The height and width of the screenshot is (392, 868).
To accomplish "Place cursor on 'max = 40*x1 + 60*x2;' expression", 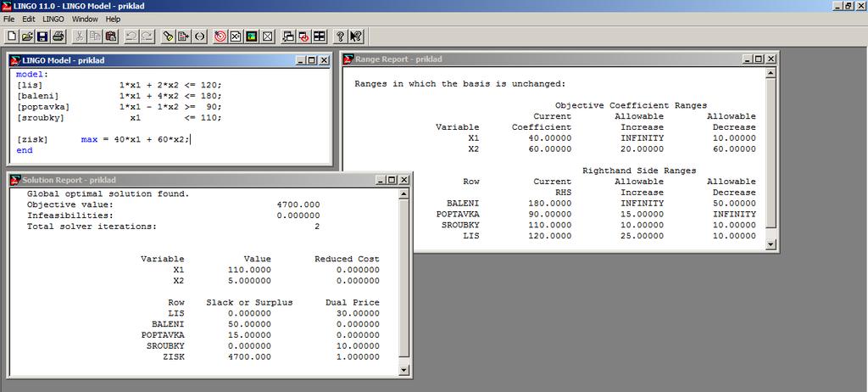I will coord(136,140).
